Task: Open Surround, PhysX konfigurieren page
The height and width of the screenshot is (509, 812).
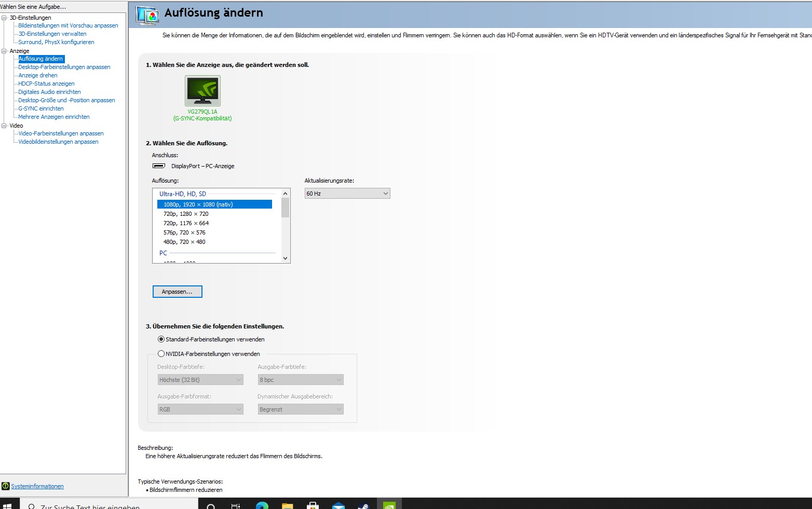Action: click(56, 42)
